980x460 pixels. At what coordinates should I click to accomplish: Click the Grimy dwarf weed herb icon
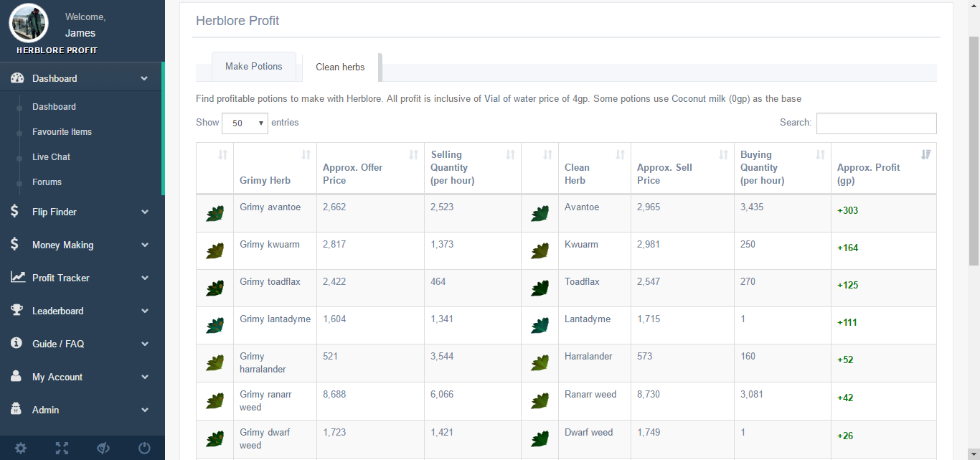[x=215, y=439]
